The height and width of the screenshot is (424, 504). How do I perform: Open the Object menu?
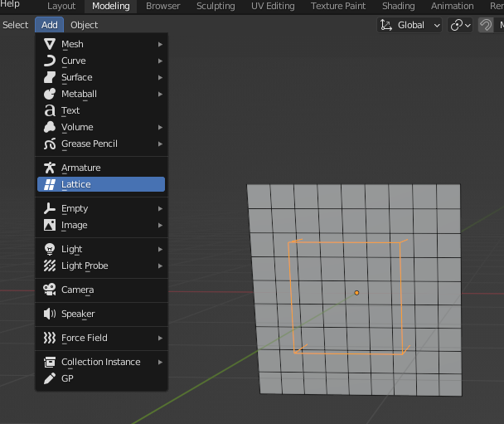coord(85,25)
